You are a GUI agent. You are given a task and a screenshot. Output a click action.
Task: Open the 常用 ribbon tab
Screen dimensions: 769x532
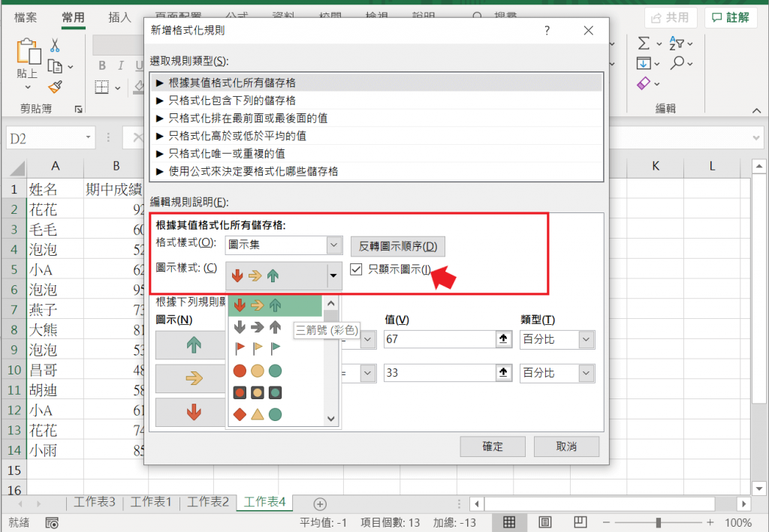[73, 18]
